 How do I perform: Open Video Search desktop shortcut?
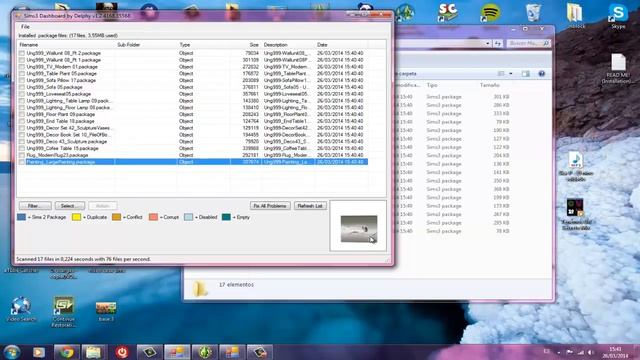[21, 309]
